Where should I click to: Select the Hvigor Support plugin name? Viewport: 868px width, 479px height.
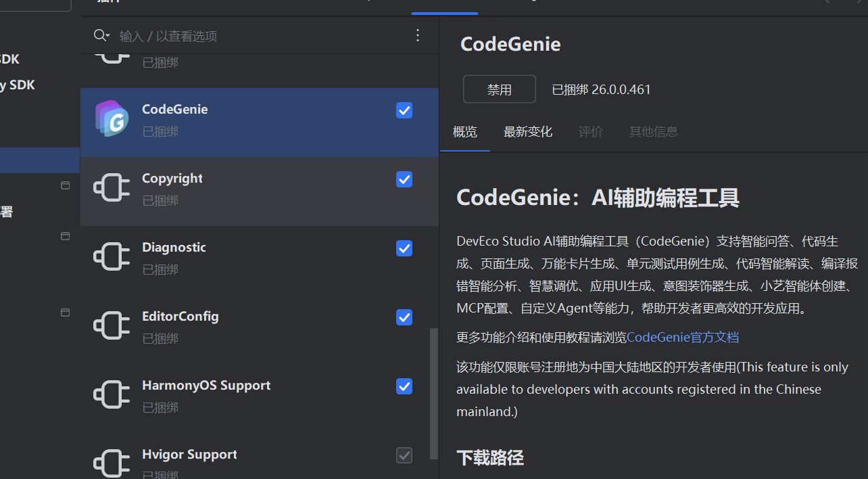click(x=189, y=454)
